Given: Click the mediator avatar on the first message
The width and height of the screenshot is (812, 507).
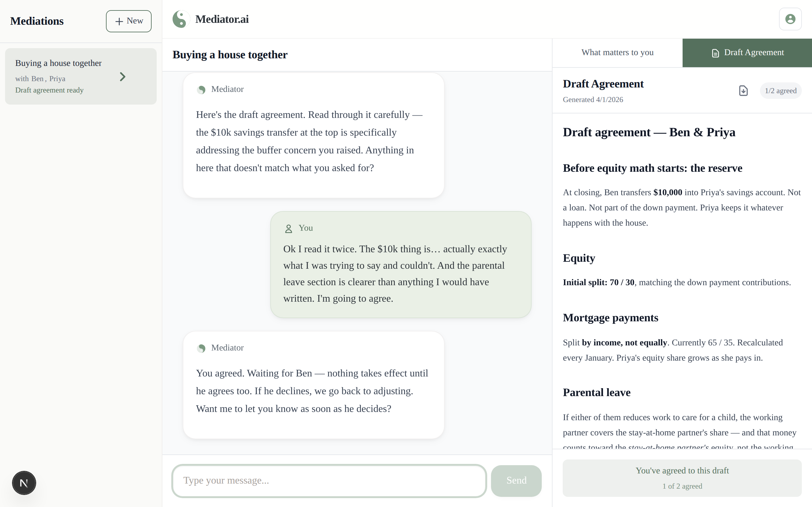Looking at the screenshot, I should point(202,90).
